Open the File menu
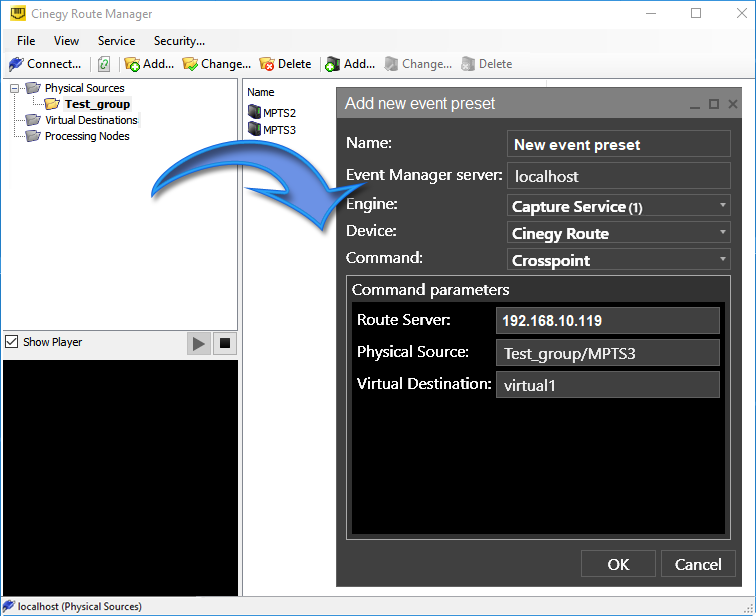 tap(26, 41)
